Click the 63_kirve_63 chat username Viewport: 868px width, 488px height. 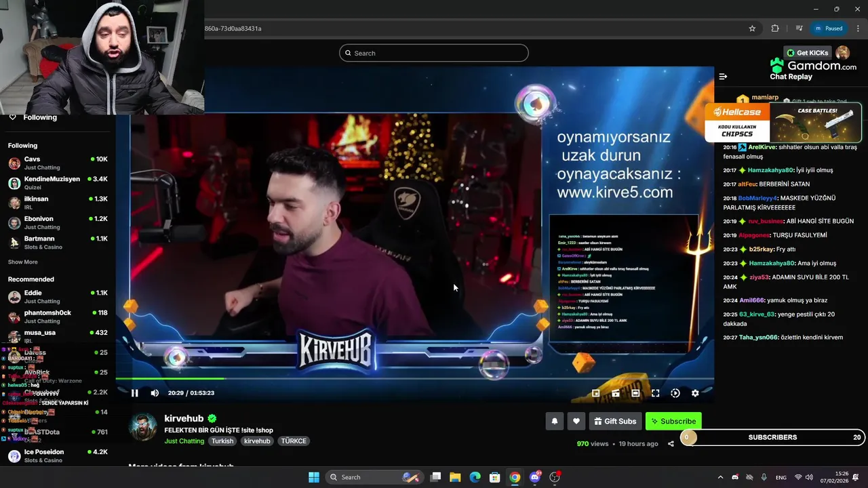(758, 314)
